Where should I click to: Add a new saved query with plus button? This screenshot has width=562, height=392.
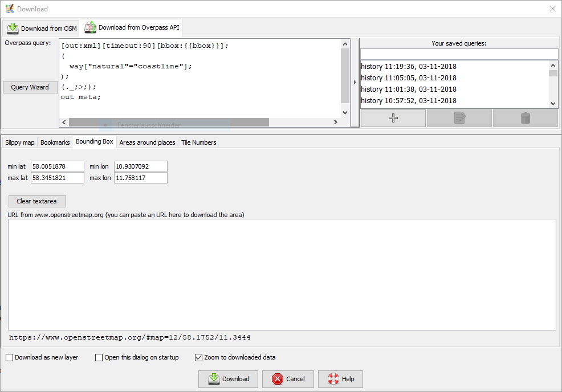coord(393,118)
